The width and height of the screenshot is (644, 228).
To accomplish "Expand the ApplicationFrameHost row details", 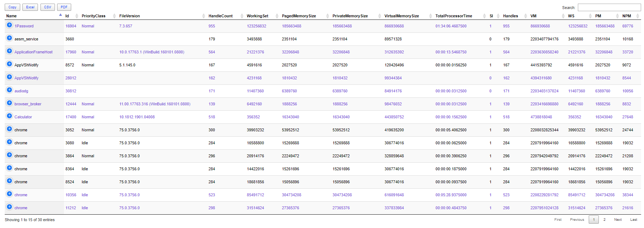I will 9,51.
